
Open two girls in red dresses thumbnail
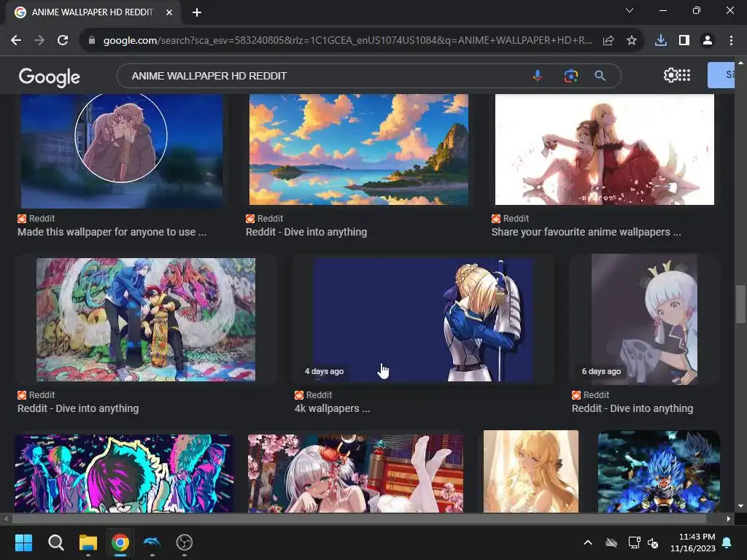[x=605, y=149]
